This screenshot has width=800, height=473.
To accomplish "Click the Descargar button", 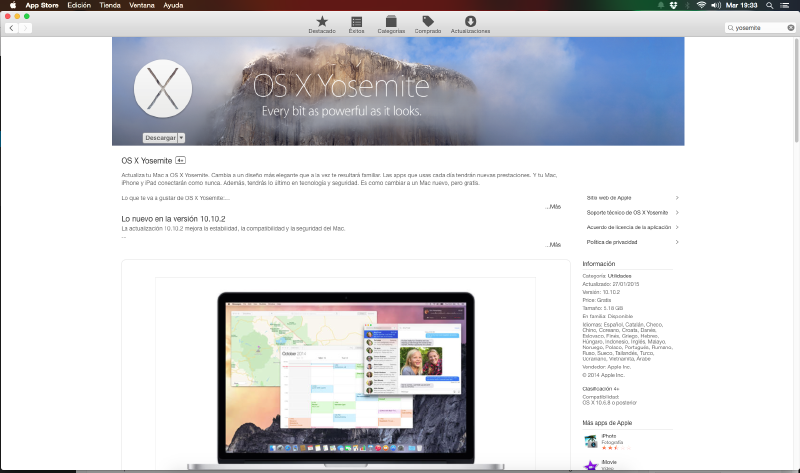I will [x=160, y=138].
